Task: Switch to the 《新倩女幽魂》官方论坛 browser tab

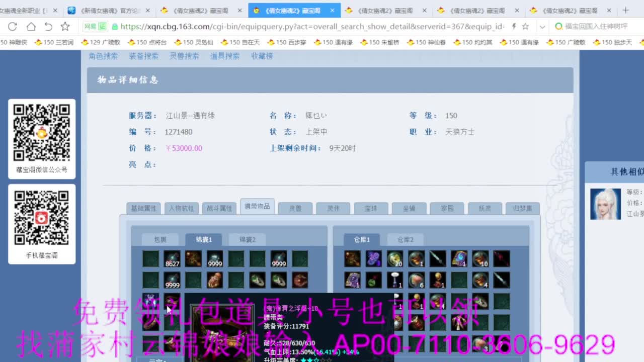Action: [x=109, y=11]
